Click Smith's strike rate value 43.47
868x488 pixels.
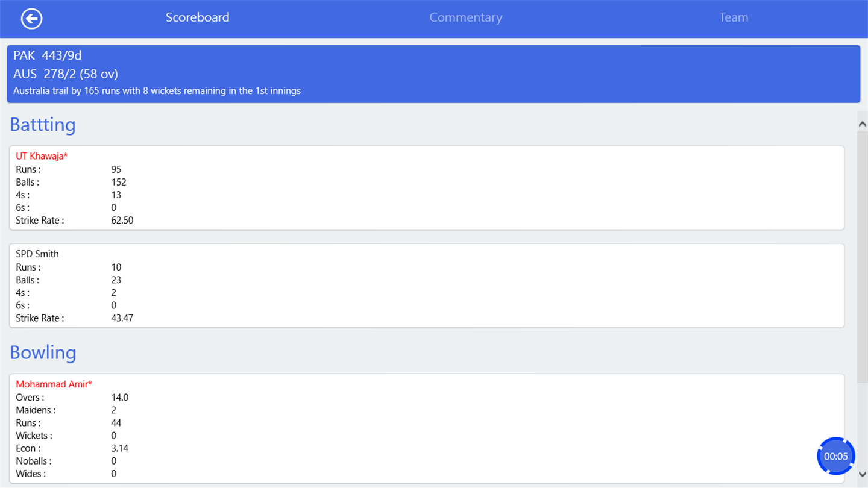click(122, 318)
